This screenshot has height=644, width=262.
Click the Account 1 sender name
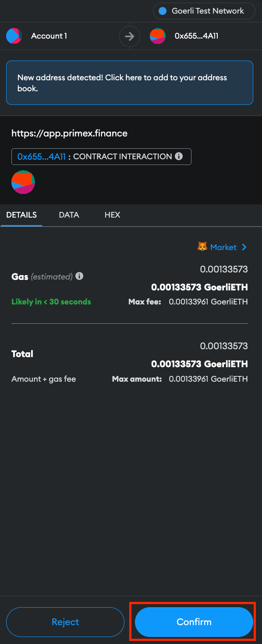49,36
